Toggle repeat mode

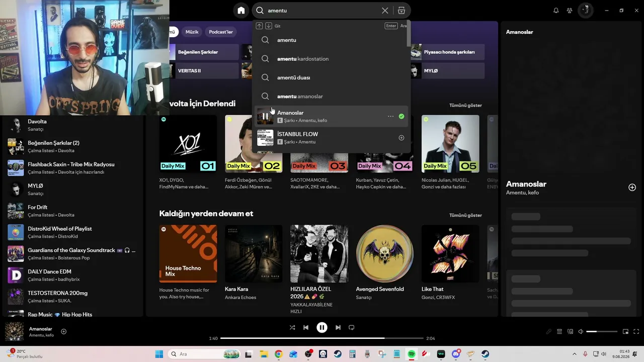(x=352, y=327)
